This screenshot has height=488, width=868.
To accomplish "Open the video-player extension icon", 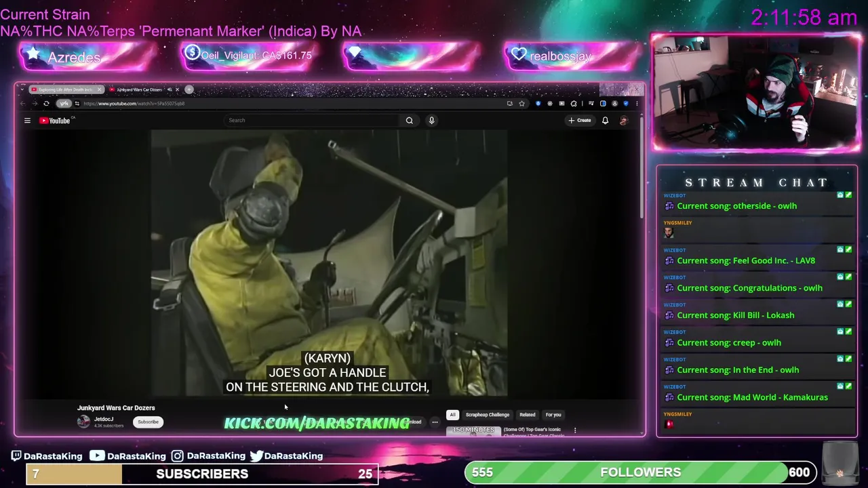I will coord(561,103).
